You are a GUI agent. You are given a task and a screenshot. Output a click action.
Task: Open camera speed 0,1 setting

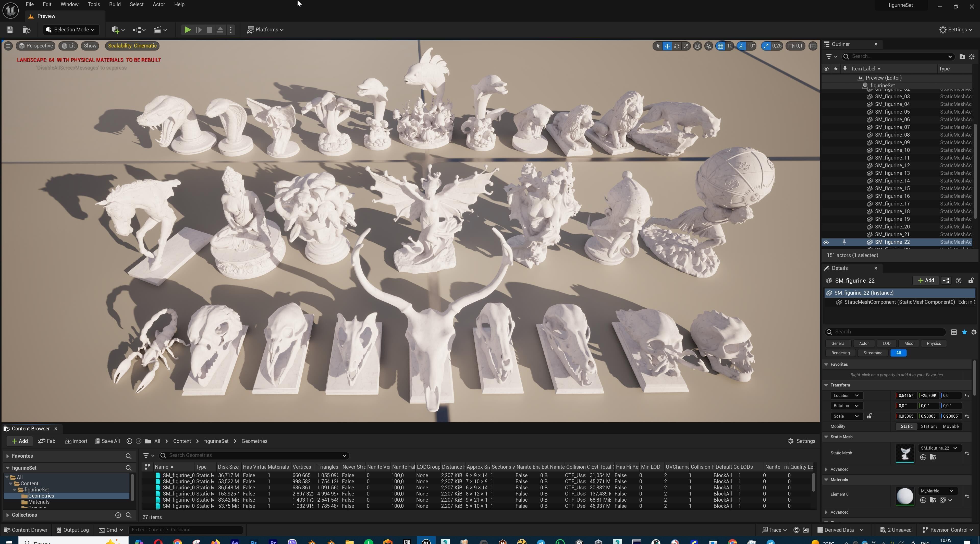795,46
